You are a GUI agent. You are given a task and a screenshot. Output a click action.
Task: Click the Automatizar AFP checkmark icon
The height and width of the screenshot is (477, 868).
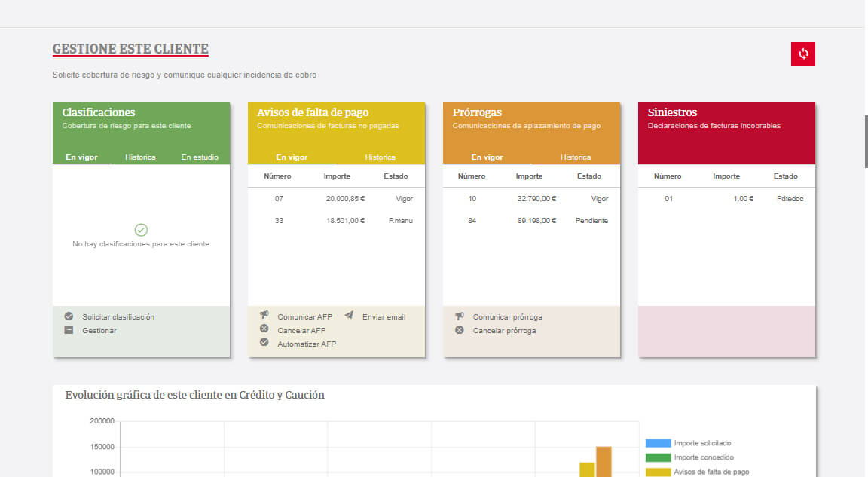[x=264, y=343]
